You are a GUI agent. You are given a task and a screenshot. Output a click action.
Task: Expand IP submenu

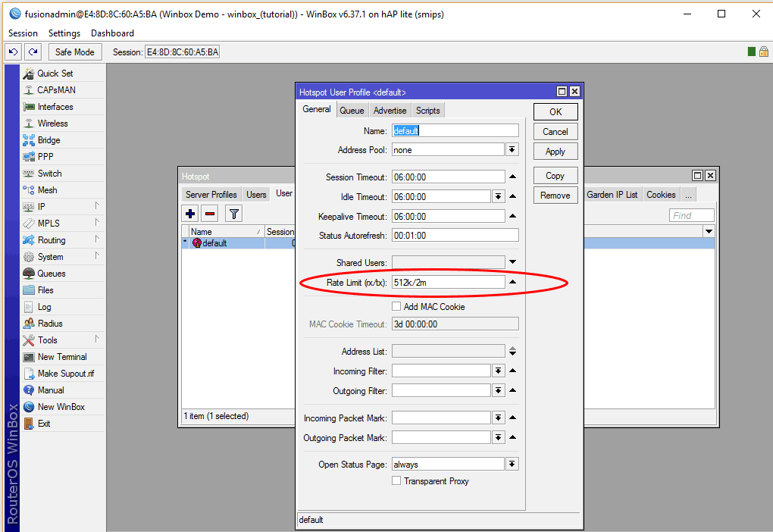click(x=63, y=207)
